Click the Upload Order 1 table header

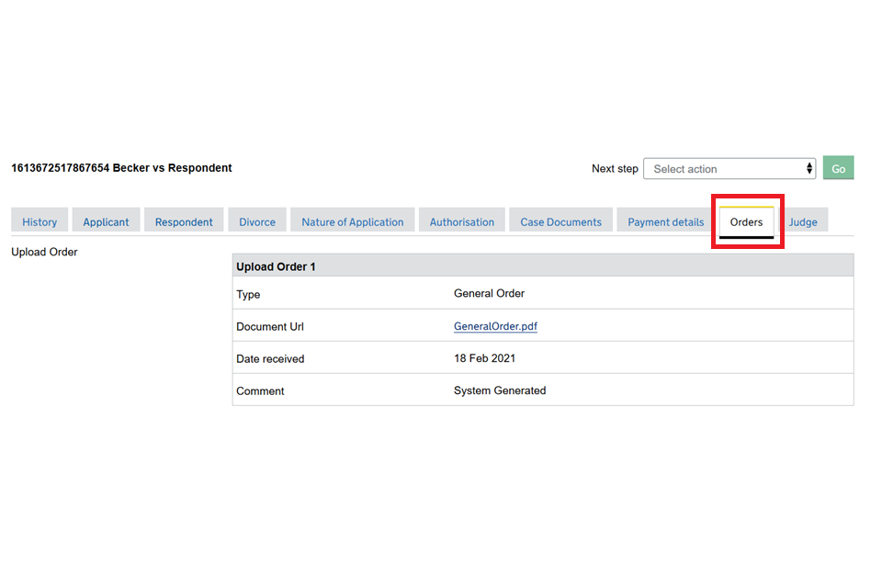(x=276, y=266)
